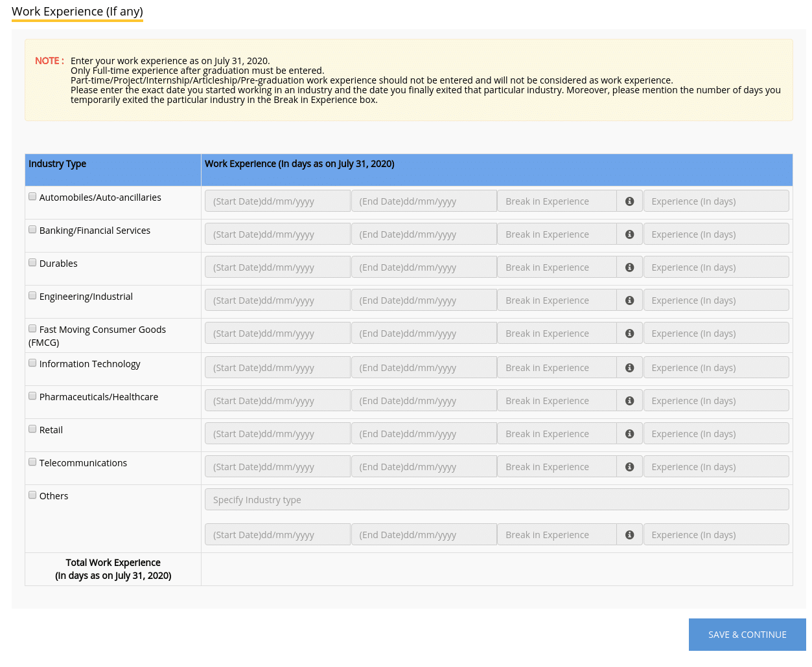Click info icon in Information Technology row
Screen dimensions: 812x667
629,368
